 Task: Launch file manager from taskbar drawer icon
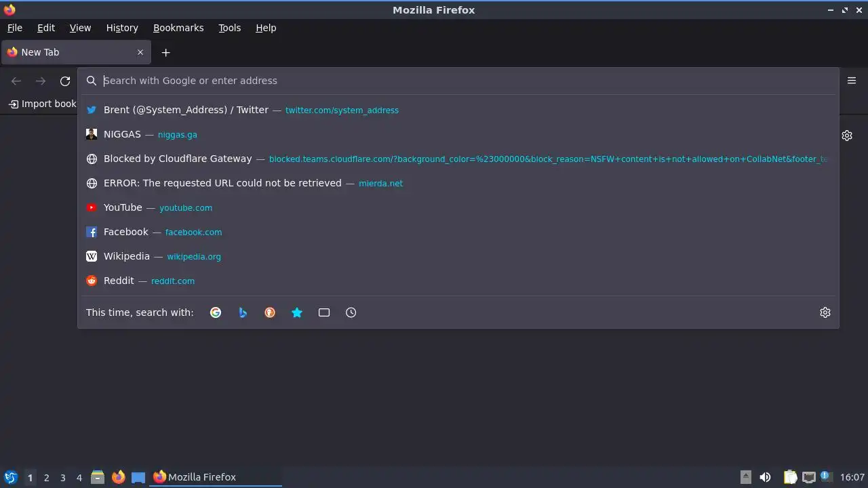pos(98,477)
